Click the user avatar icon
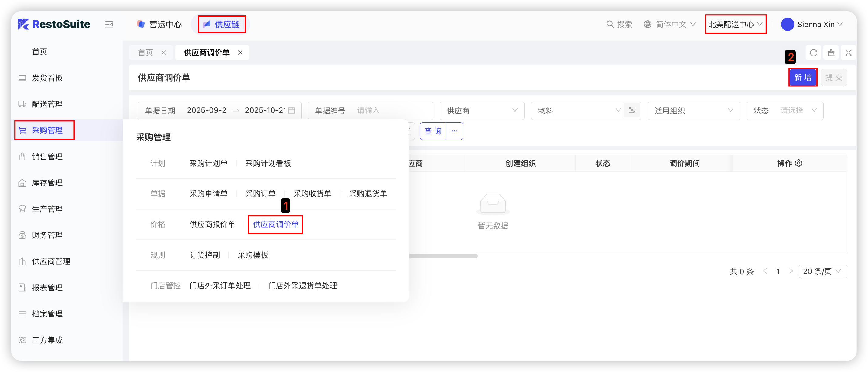 (788, 24)
